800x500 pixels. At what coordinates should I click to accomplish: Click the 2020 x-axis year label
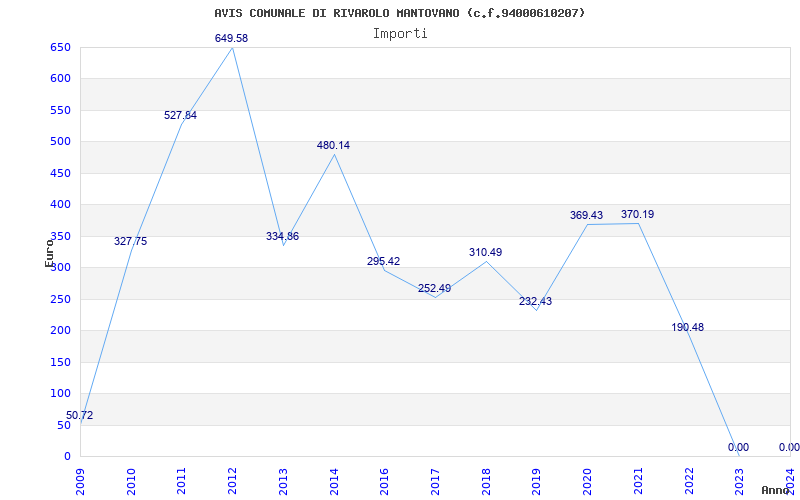(587, 481)
